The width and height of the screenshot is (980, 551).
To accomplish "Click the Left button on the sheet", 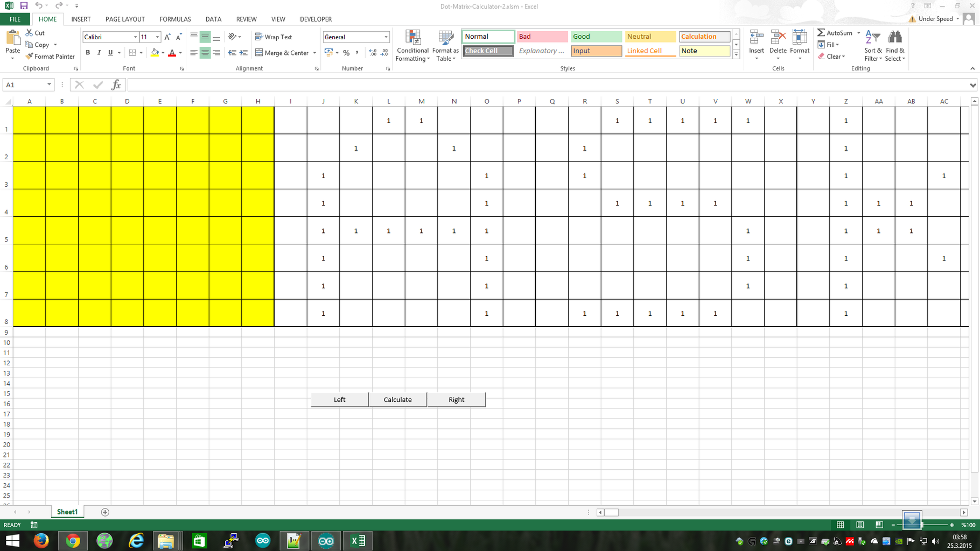I will click(x=340, y=400).
